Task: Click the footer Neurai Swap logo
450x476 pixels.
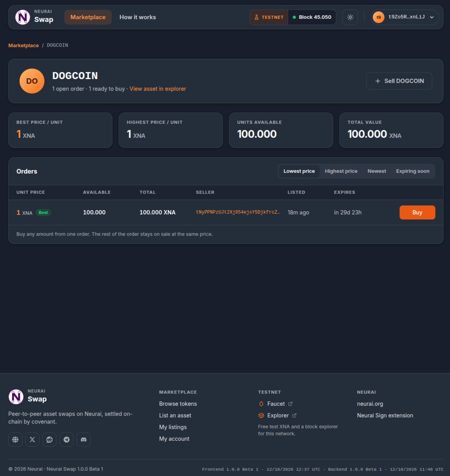Action: point(28,396)
